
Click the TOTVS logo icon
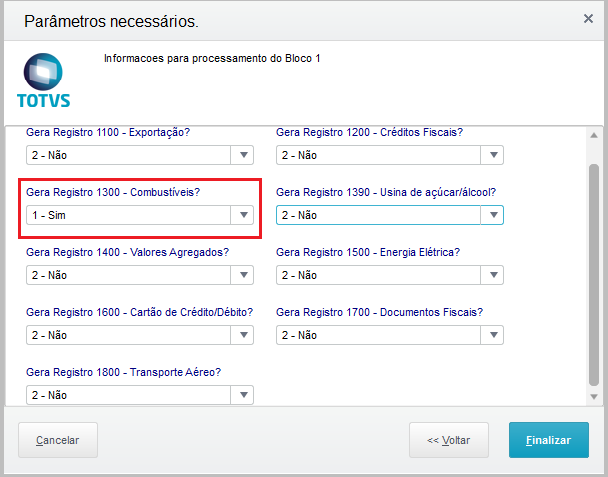44,82
